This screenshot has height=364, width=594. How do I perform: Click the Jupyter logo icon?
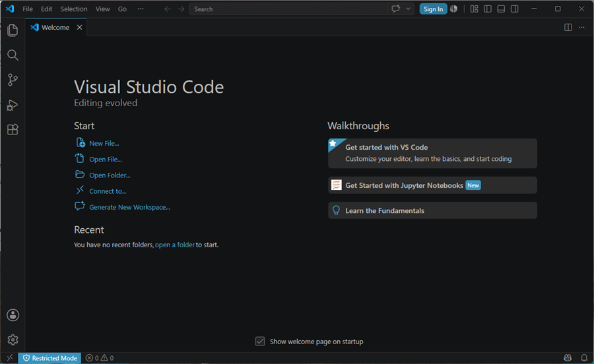click(337, 185)
